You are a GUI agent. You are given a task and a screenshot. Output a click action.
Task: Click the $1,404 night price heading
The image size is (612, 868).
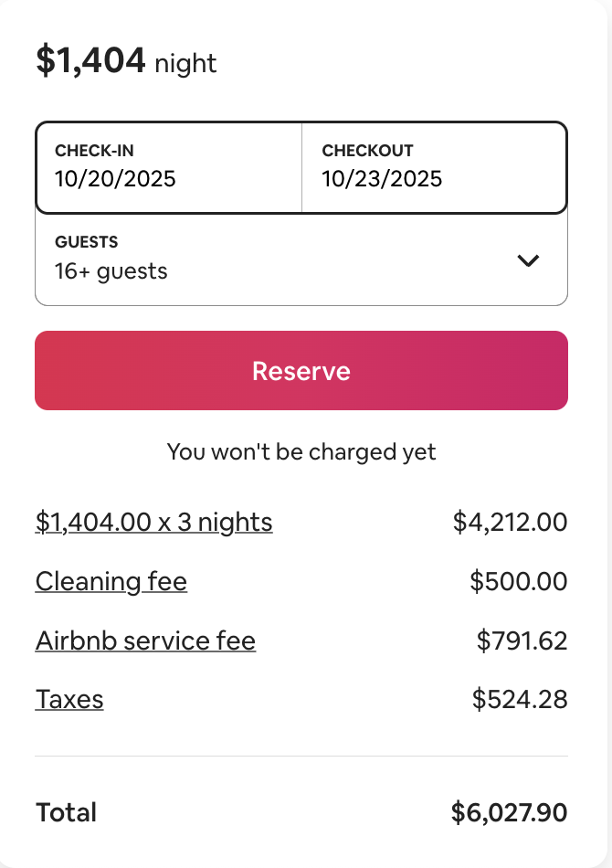point(126,61)
